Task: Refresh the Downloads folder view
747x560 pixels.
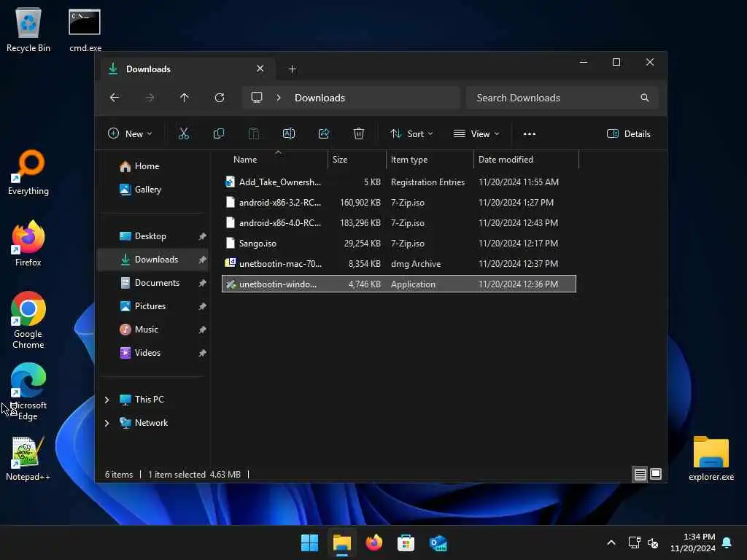Action: click(220, 98)
